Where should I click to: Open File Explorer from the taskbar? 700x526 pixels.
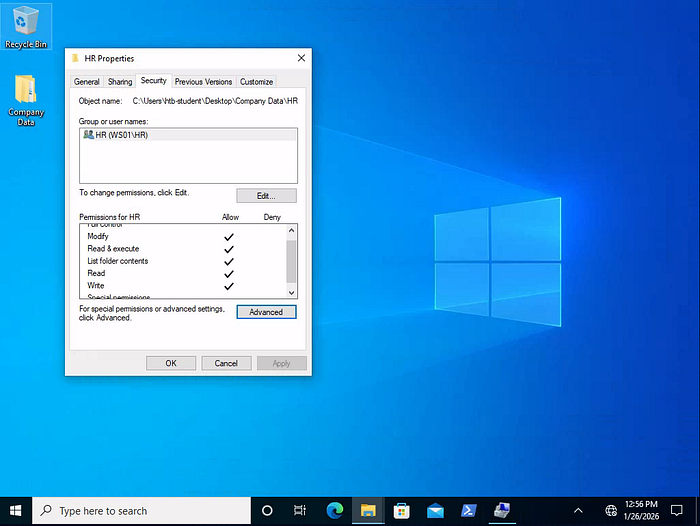coord(368,510)
